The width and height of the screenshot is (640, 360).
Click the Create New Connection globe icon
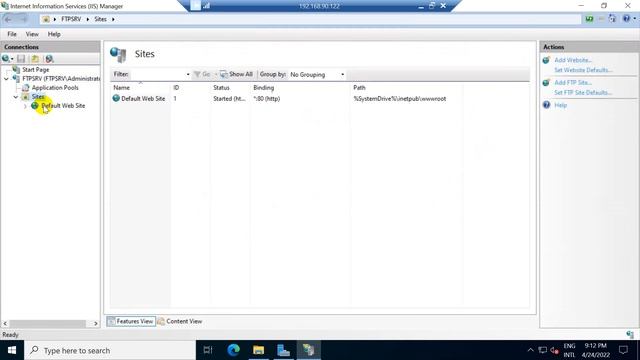[6, 59]
